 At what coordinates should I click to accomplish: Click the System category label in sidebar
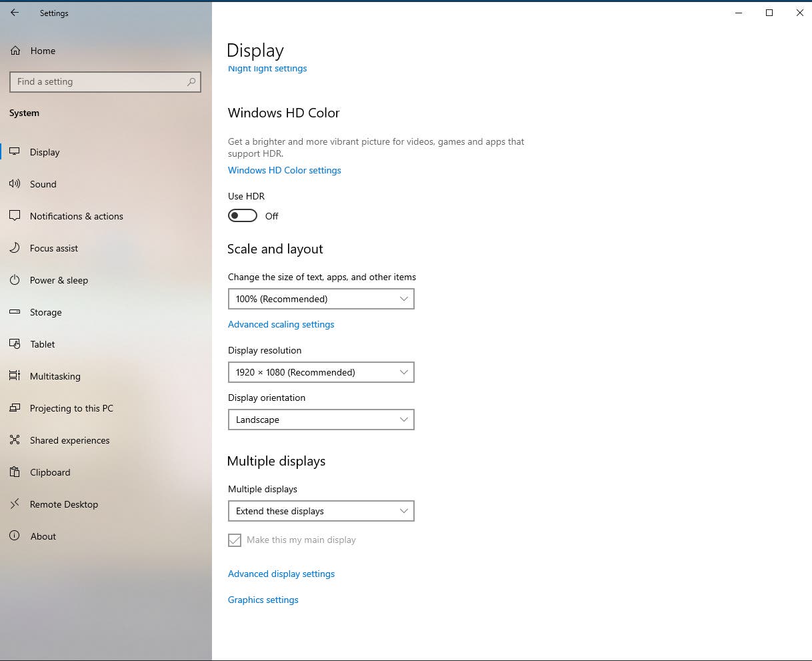25,113
